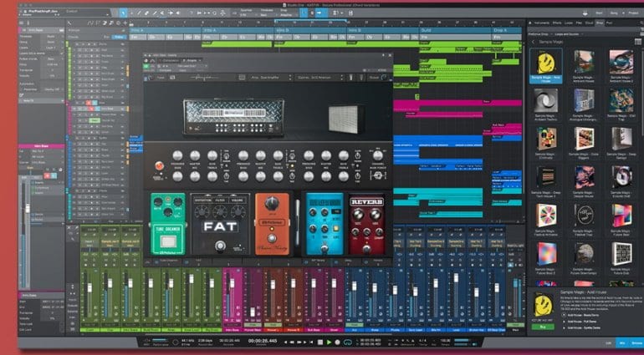Click the Drop A arranger section
The width and height of the screenshot is (644, 355).
pos(507,30)
